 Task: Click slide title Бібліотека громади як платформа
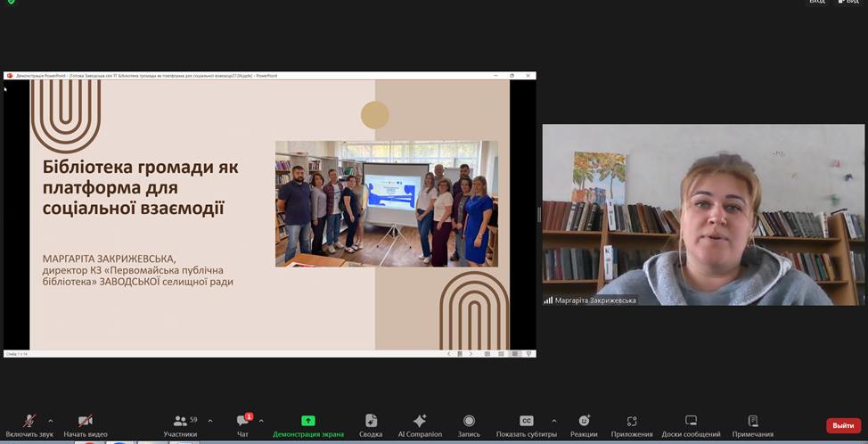pos(141,188)
